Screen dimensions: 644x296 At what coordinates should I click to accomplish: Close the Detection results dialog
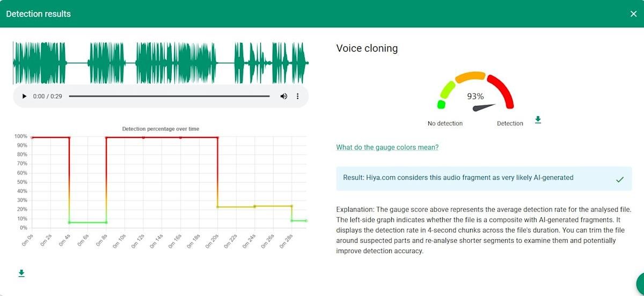tap(633, 14)
